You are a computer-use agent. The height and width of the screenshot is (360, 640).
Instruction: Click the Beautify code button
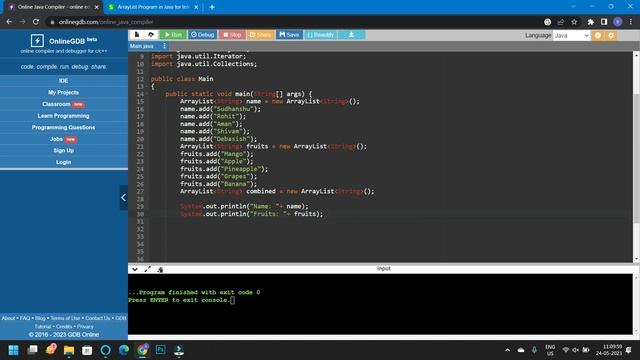coord(320,35)
